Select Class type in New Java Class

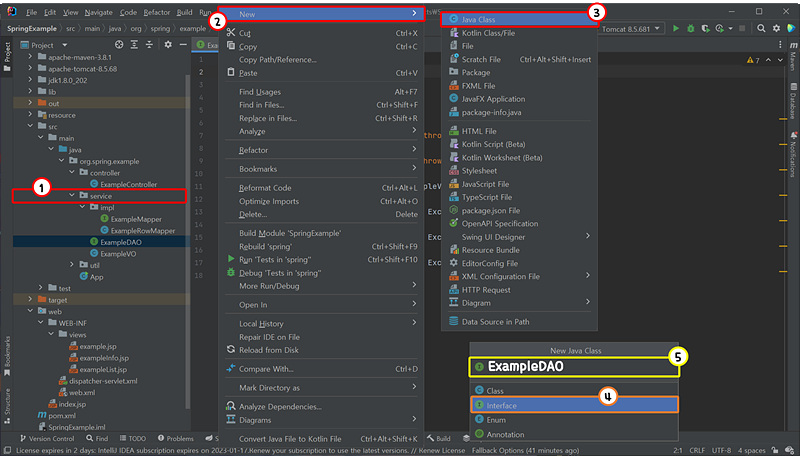tap(574, 391)
